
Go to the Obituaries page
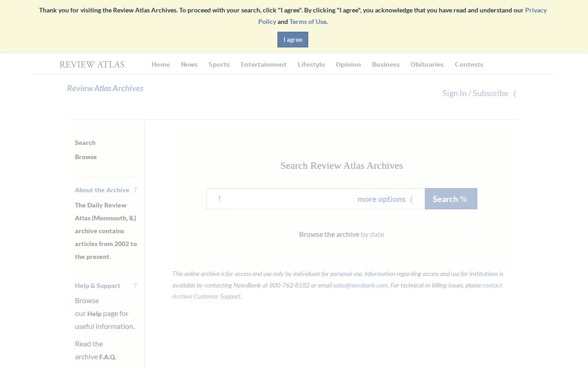[427, 64]
